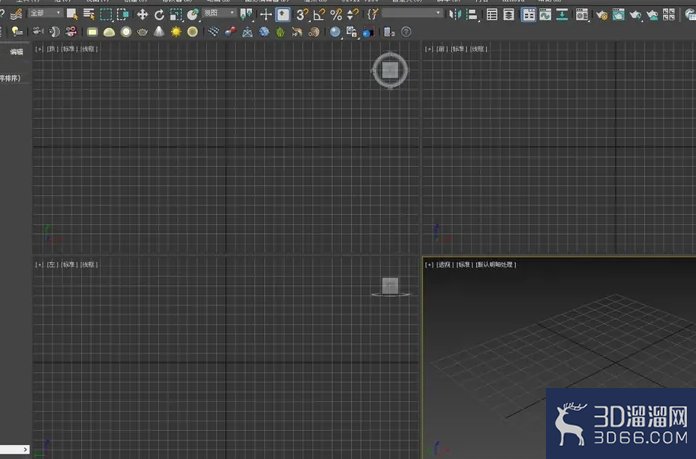Image resolution: width=696 pixels, height=459 pixels.
Task: Activate the Select and Move tool
Action: (x=142, y=15)
